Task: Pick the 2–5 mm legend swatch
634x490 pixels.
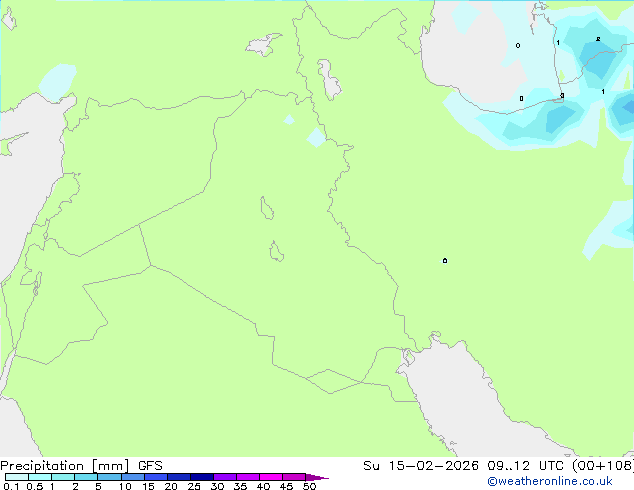Action: tap(86, 477)
